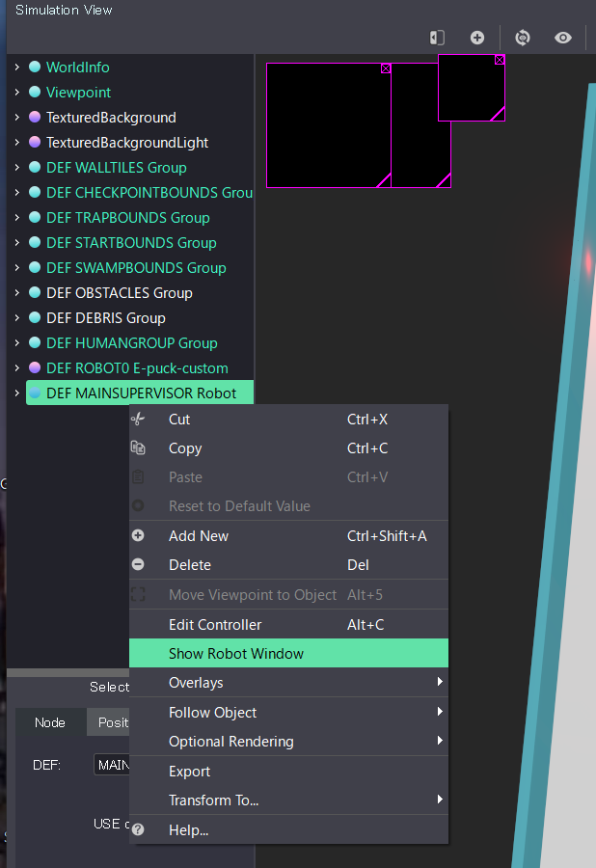Close the top-right magenta camera overlay
The image size is (596, 868).
pos(500,60)
